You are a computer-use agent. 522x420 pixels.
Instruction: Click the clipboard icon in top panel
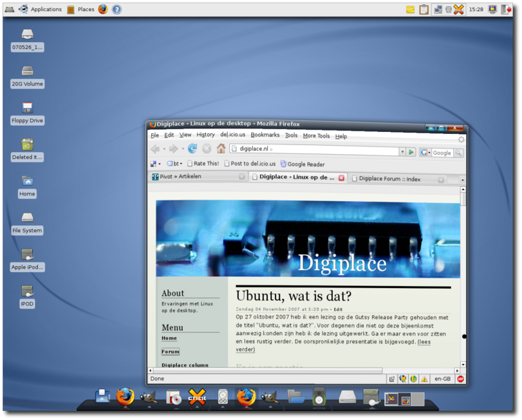(x=424, y=10)
